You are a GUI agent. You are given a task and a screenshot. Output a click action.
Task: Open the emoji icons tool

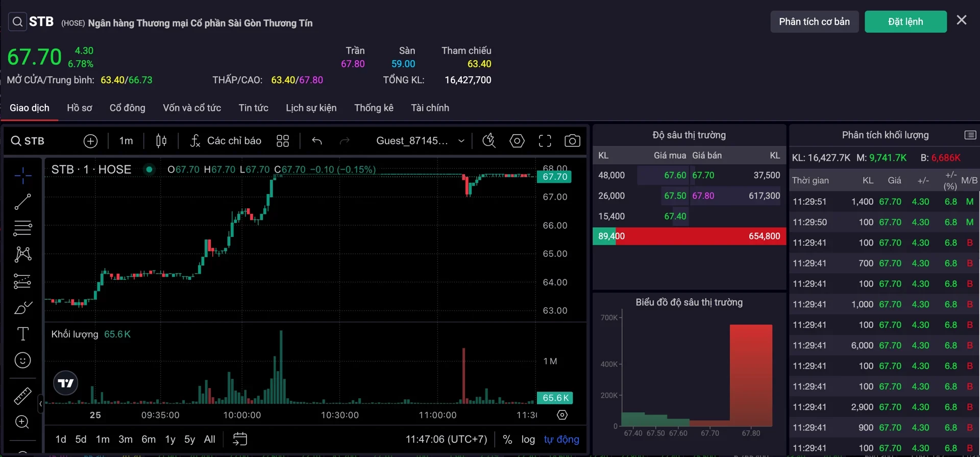[x=22, y=360]
